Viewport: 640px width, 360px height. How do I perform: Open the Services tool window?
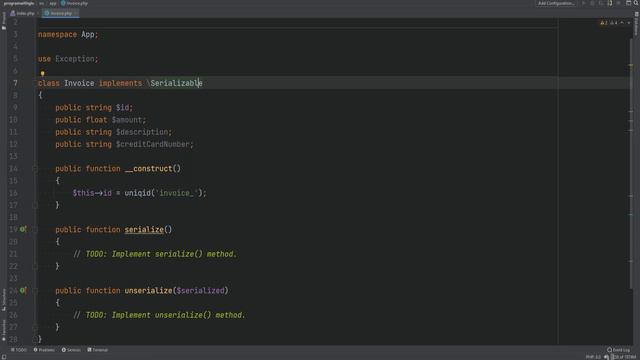point(71,350)
